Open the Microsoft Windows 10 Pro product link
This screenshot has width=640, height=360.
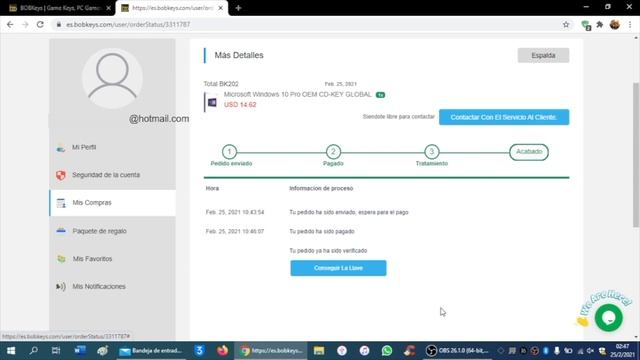coord(298,94)
